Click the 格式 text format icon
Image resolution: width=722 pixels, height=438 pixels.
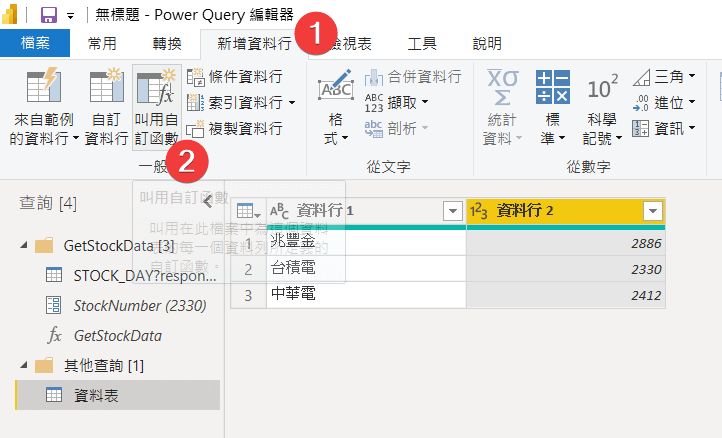pos(335,89)
